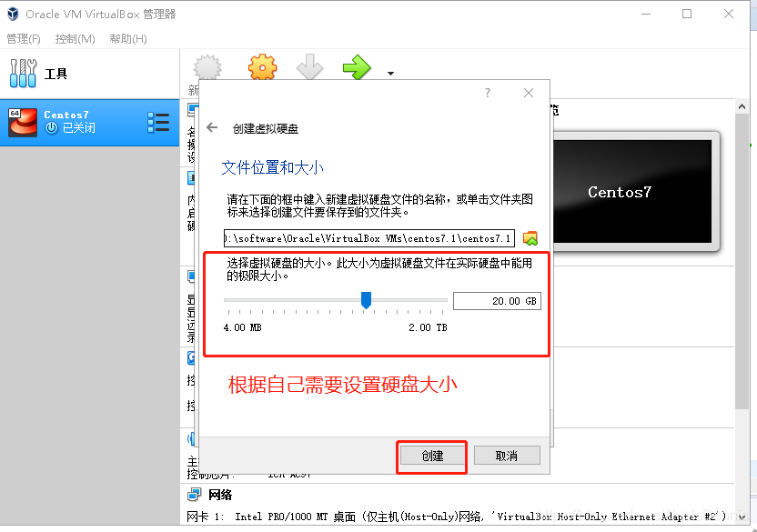Click the 取消 button to cancel
This screenshot has height=532, width=757.
pyautogui.click(x=507, y=455)
